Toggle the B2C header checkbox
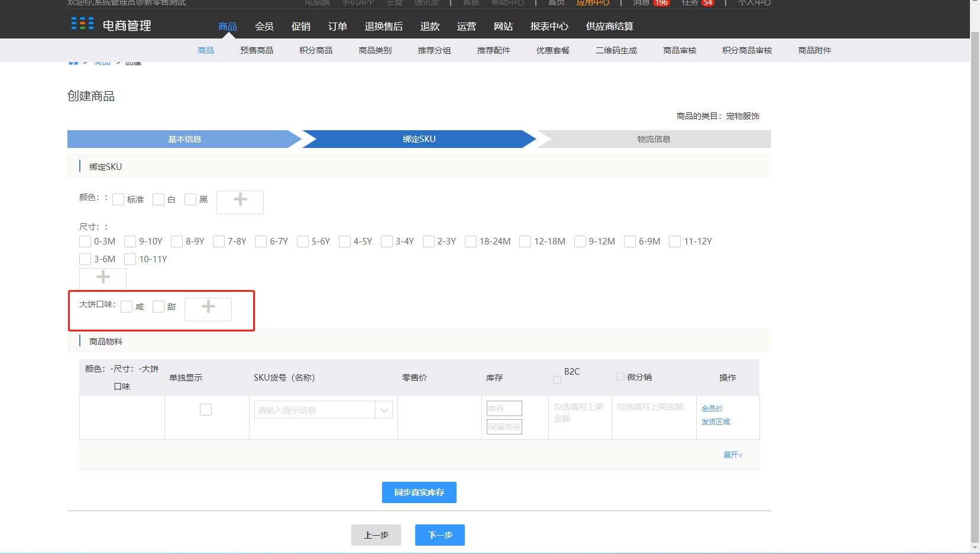The width and height of the screenshot is (980, 554). tap(557, 380)
